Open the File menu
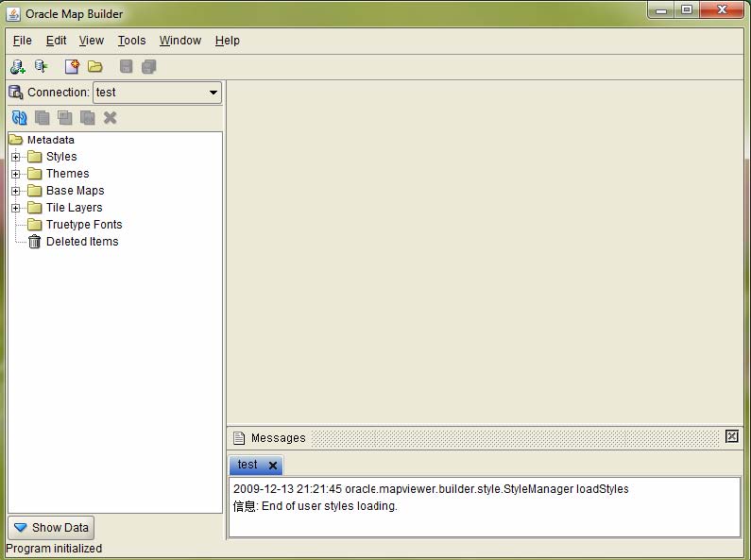 [22, 41]
